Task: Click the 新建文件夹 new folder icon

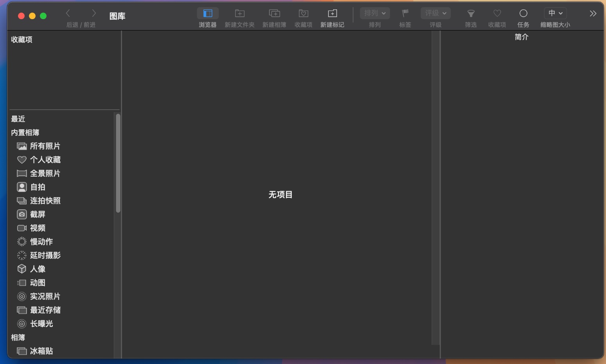Action: point(240,14)
